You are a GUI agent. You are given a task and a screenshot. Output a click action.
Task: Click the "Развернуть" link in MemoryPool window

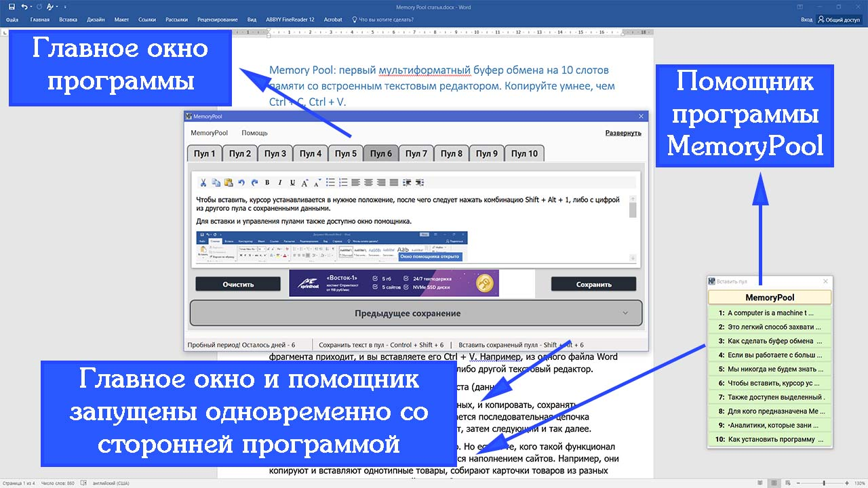coord(624,132)
